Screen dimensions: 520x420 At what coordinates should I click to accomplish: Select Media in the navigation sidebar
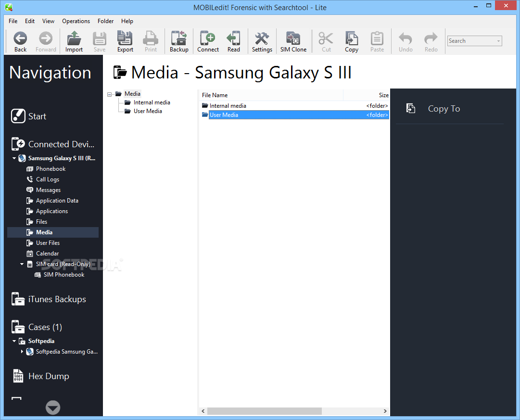[53, 232]
